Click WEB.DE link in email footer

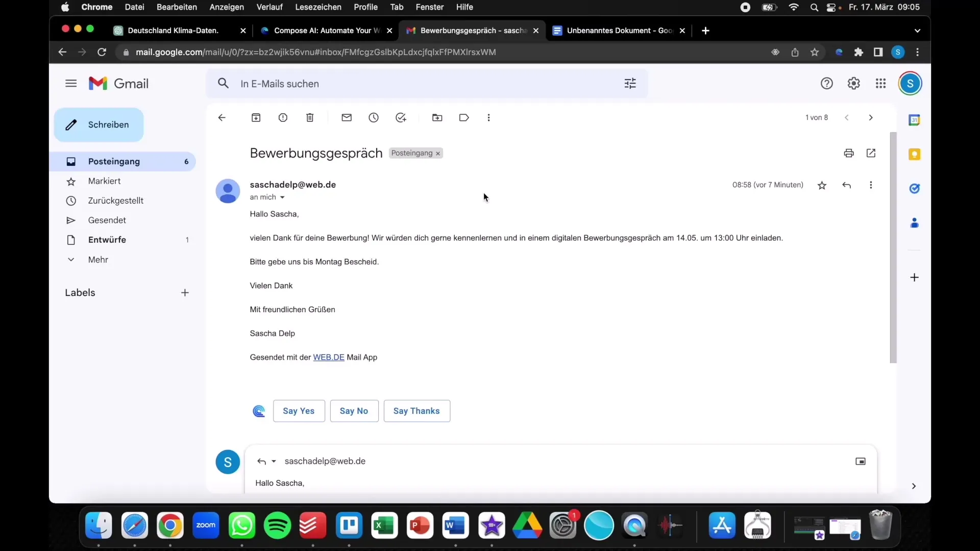tap(329, 357)
